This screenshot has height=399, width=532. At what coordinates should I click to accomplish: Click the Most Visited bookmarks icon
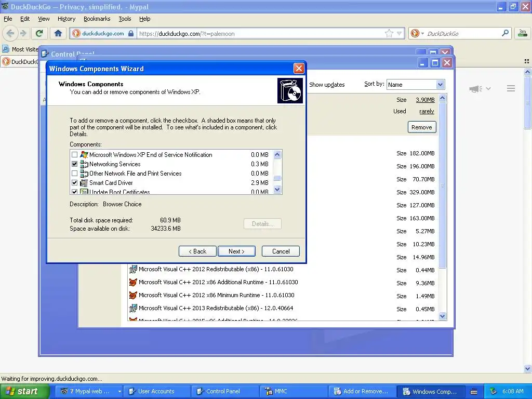(5, 49)
